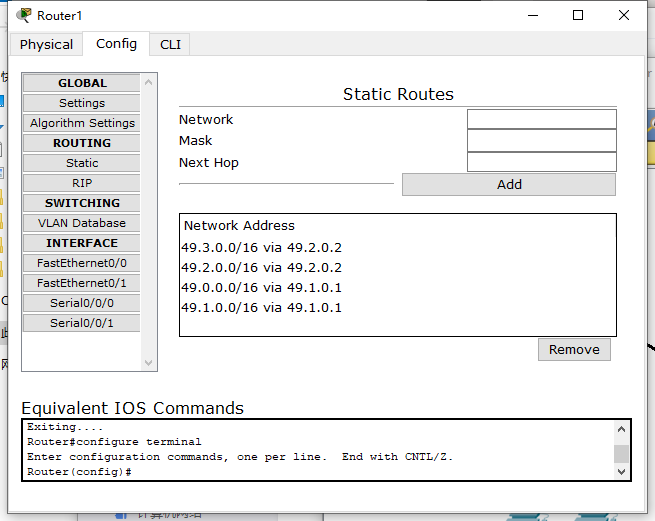
Task: Select the Config tab
Action: pyautogui.click(x=116, y=43)
